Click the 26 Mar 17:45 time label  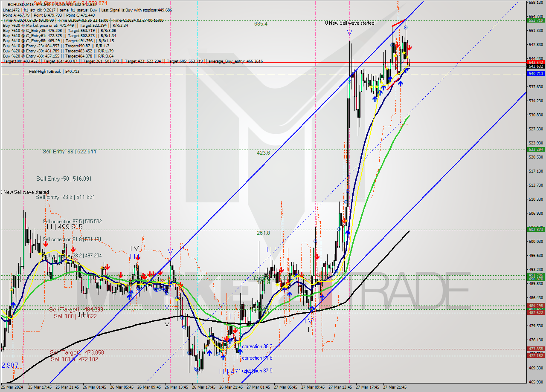pyautogui.click(x=203, y=387)
